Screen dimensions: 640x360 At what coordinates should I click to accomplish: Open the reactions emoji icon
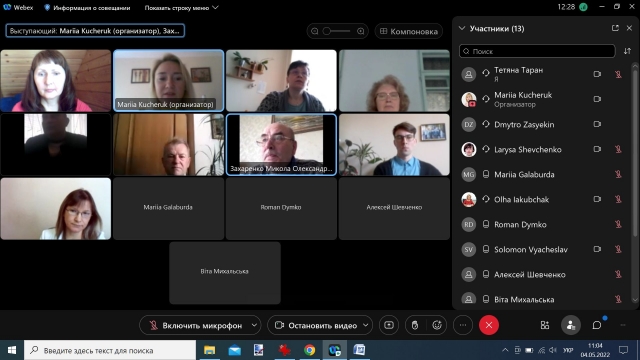click(437, 325)
